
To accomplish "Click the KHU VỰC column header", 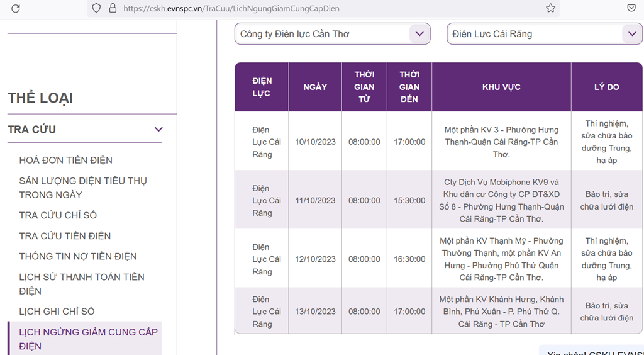I will tap(501, 87).
